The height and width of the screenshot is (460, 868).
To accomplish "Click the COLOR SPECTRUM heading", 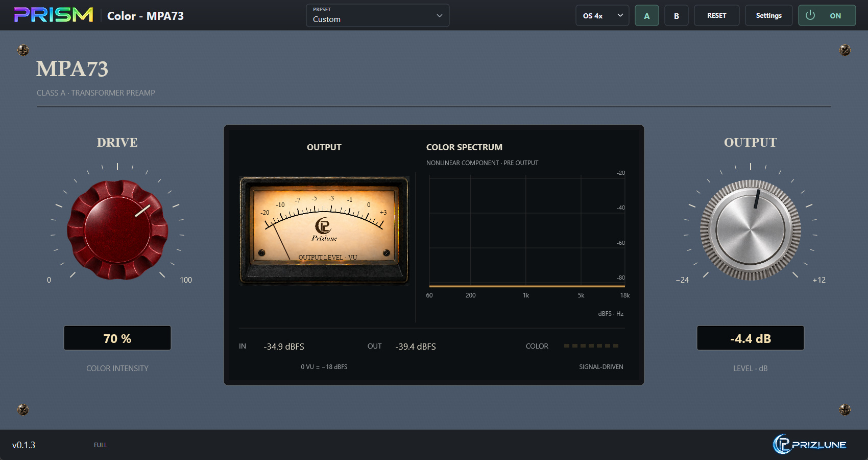I will pyautogui.click(x=464, y=147).
